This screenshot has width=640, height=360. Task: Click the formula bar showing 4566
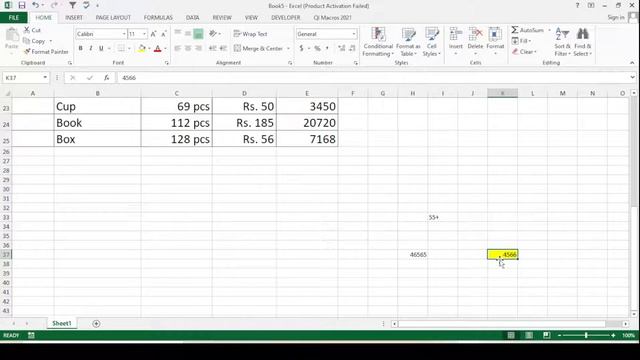coord(373,78)
